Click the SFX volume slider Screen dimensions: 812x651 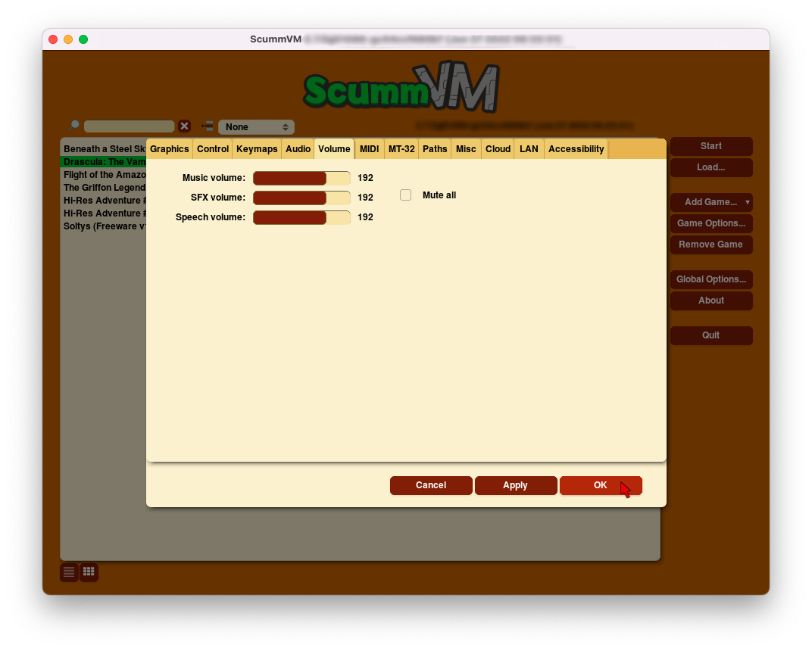coord(301,198)
